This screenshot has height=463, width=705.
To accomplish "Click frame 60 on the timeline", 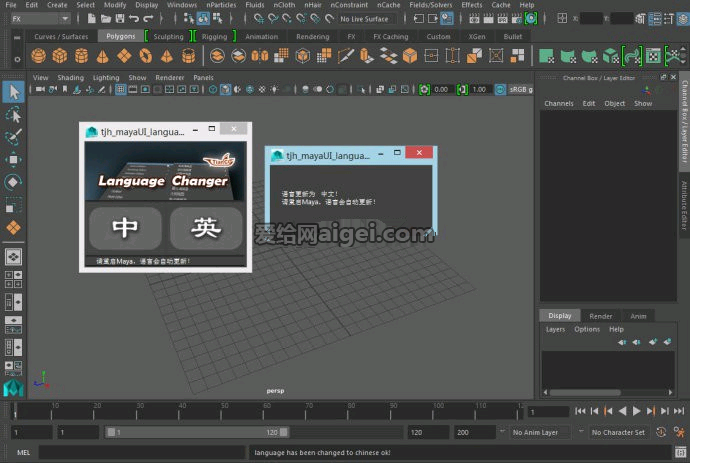I will [267, 411].
